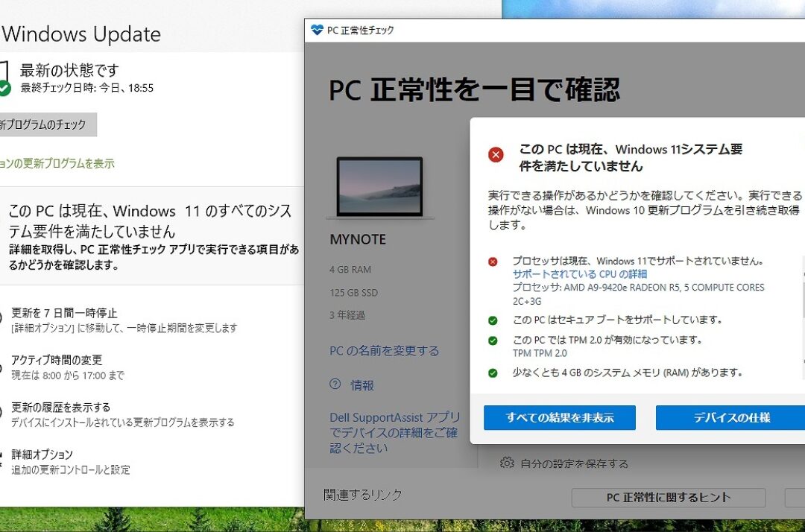Click PC の名前を変更する link
The height and width of the screenshot is (532, 805).
pos(384,351)
